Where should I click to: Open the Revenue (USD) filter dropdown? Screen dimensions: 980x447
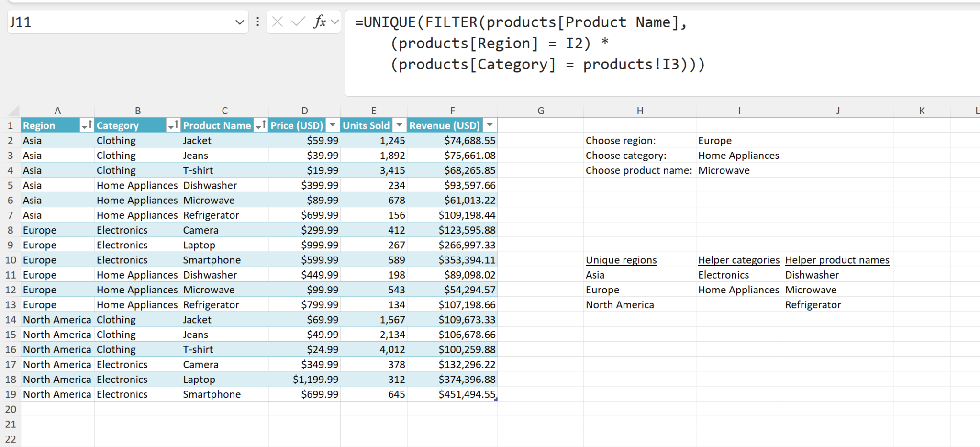point(490,125)
